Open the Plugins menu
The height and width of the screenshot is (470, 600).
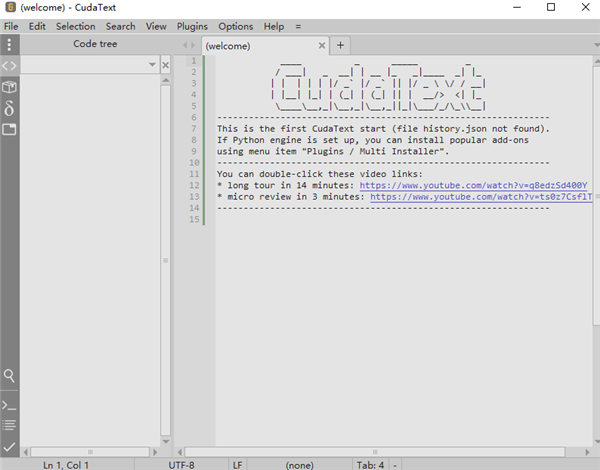pyautogui.click(x=192, y=26)
